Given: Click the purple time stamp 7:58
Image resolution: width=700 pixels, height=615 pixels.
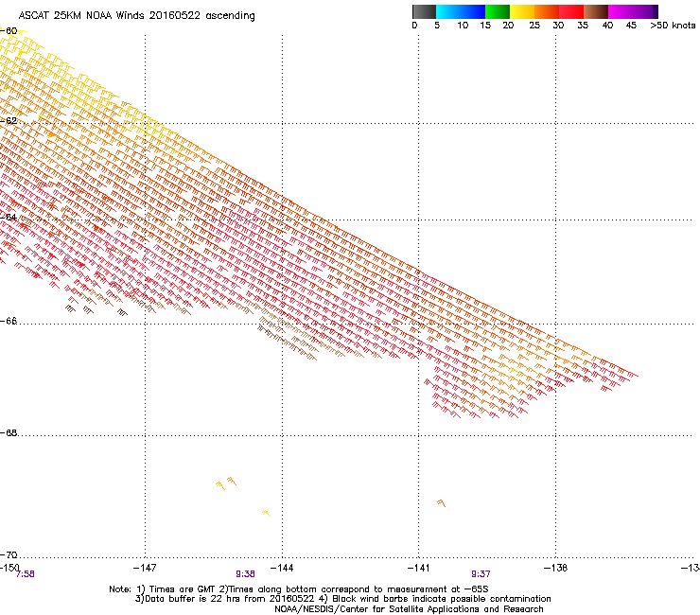Looking at the screenshot, I should (25, 574).
